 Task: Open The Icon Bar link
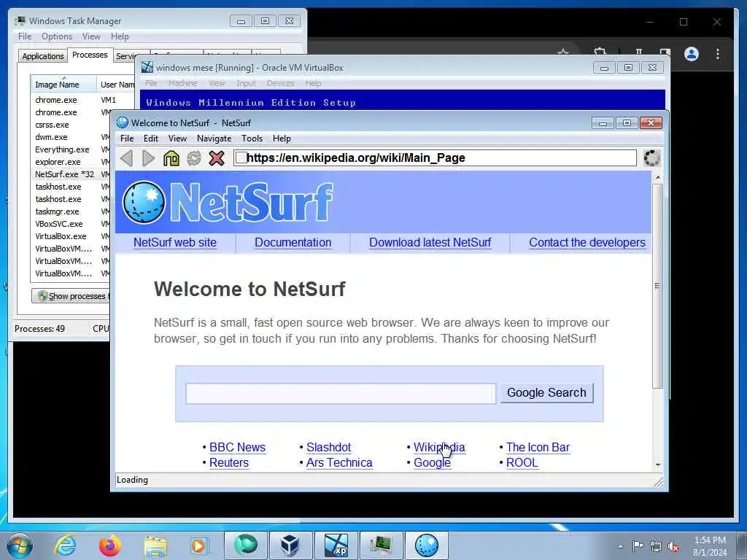[x=538, y=447]
